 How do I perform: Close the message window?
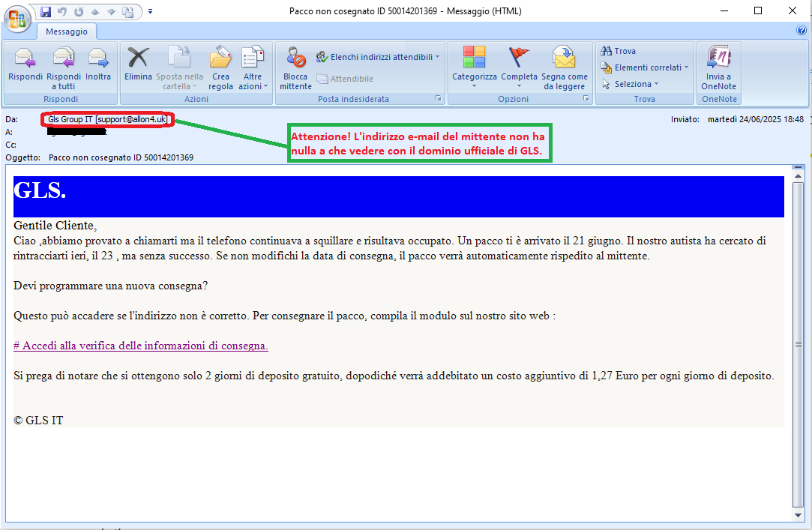coord(793,10)
